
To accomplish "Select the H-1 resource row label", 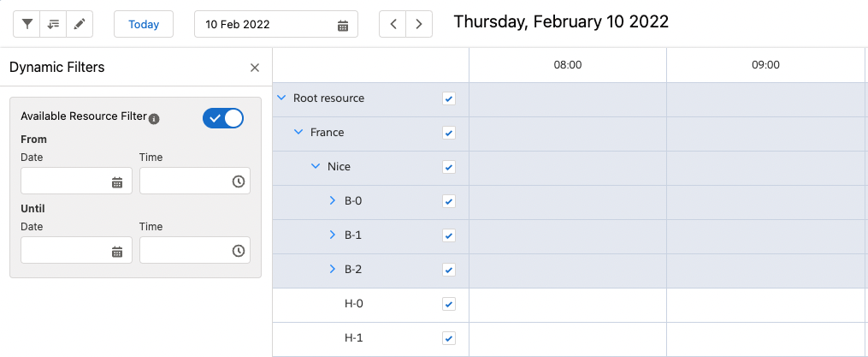I will pyautogui.click(x=354, y=338).
